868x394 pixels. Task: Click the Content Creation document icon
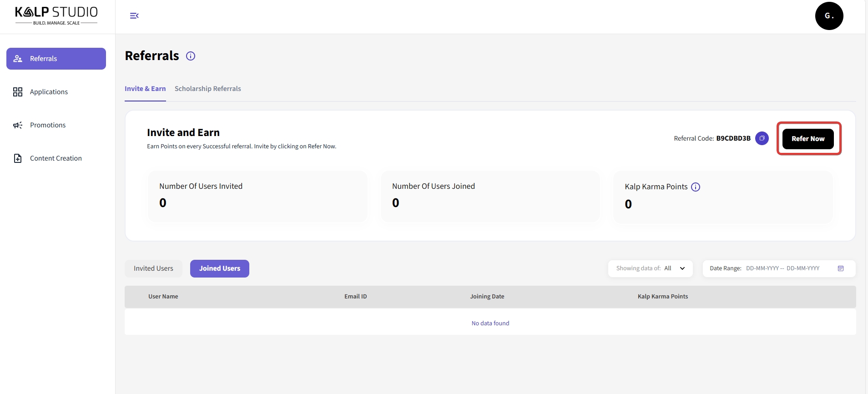click(18, 158)
